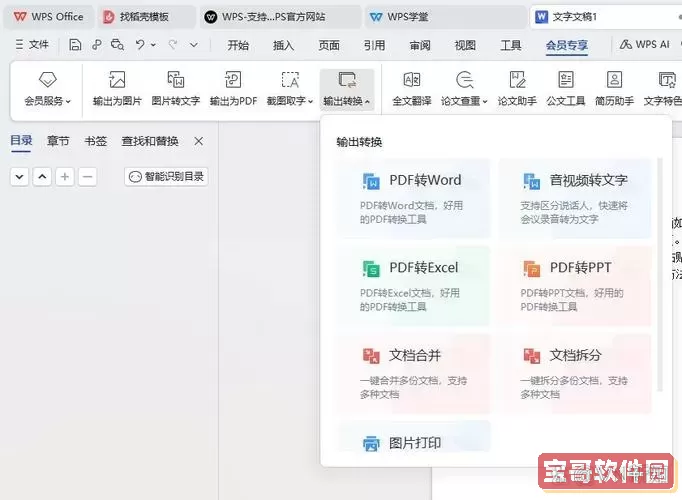Image resolution: width=682 pixels, height=500 pixels.
Task: Switch to the 找稻壳模板 window tab
Action: tap(147, 17)
